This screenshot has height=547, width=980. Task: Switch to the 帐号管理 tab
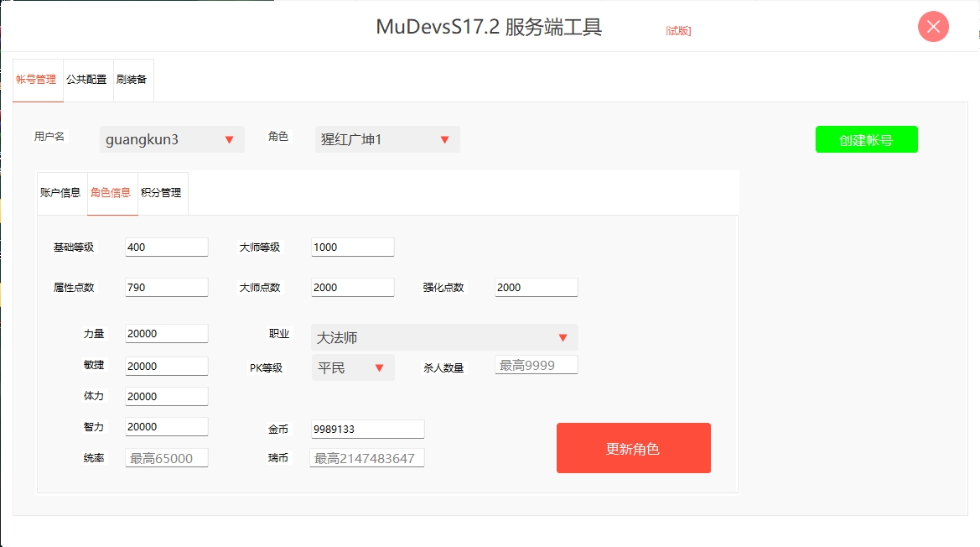37,80
